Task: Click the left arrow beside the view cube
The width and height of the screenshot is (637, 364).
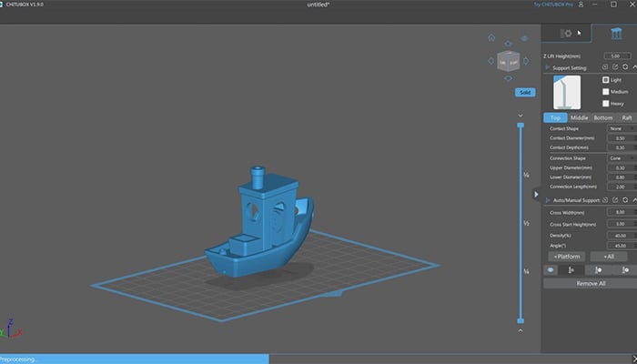Action: tap(490, 61)
